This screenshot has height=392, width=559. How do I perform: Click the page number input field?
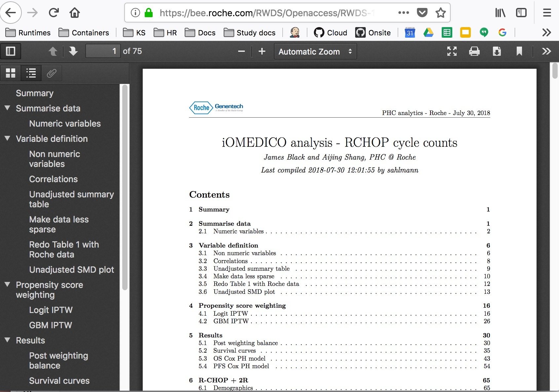coord(103,51)
